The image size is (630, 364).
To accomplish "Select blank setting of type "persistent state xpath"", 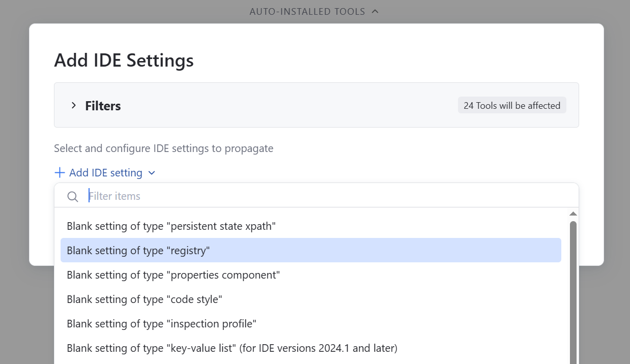I will coord(310,226).
